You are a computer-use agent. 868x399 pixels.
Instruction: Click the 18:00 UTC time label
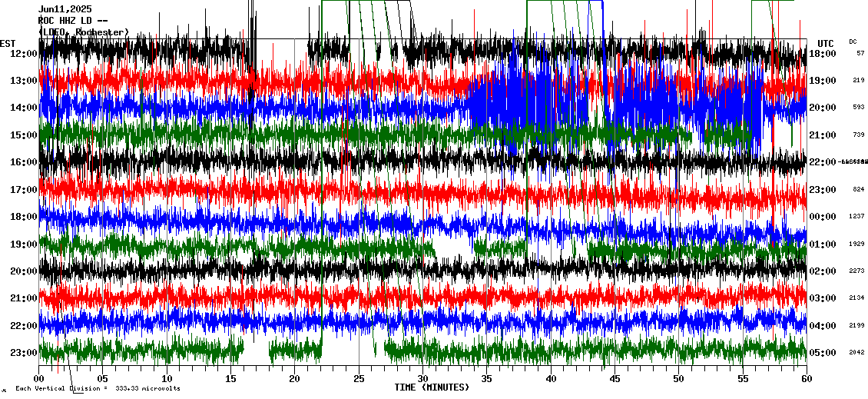822,54
